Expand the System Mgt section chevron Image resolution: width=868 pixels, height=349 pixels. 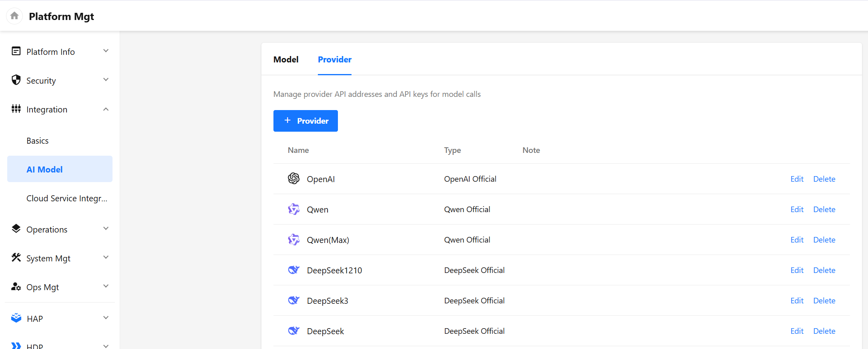pyautogui.click(x=106, y=257)
